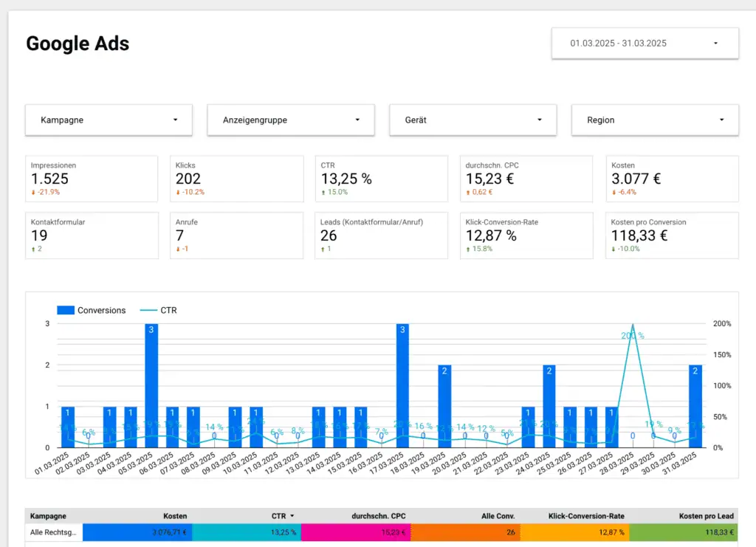Click the Google Ads page title

pos(78,44)
